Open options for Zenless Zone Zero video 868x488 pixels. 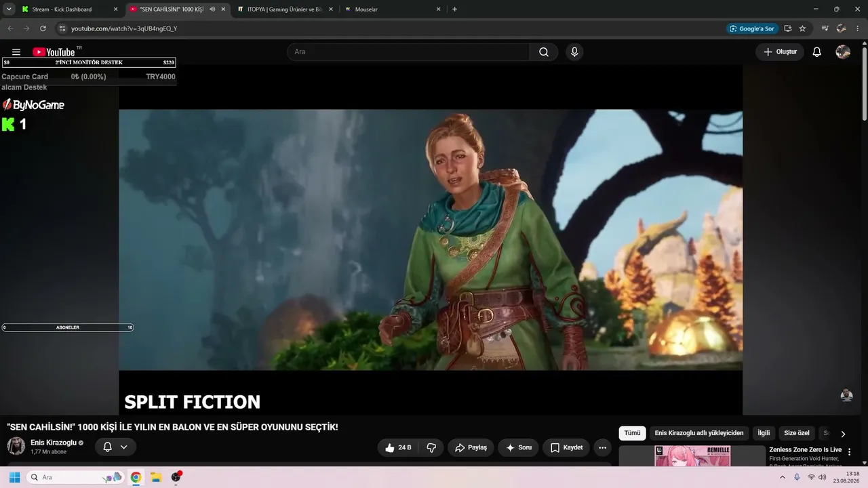point(849,452)
